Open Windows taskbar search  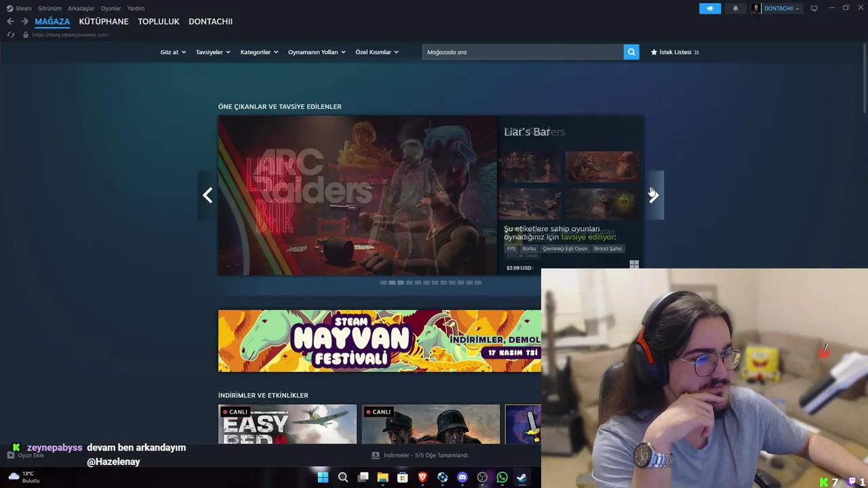tap(343, 477)
